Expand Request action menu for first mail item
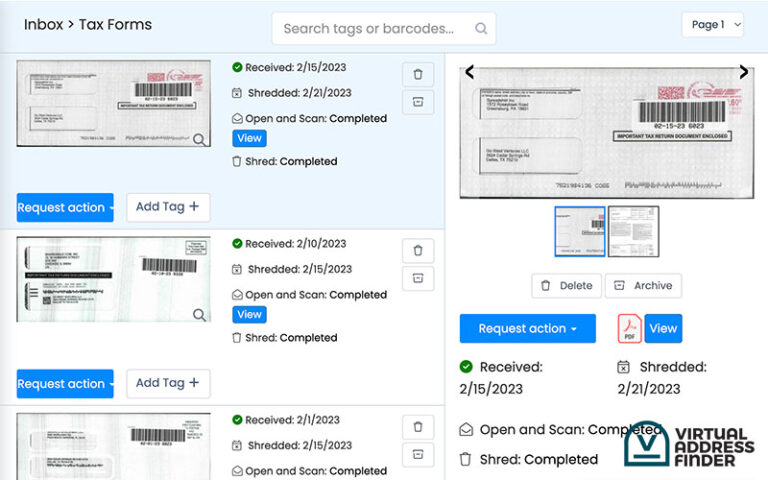This screenshot has height=480, width=768. click(x=65, y=207)
